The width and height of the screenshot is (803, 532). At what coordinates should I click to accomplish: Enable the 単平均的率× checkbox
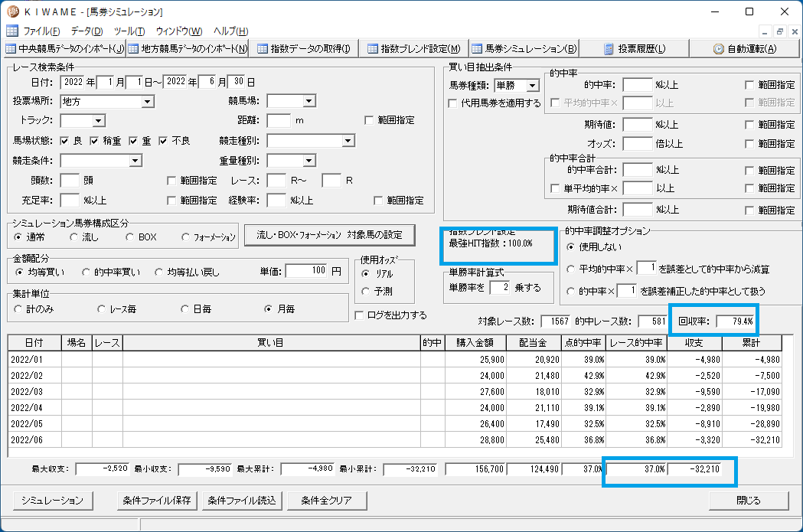(555, 188)
